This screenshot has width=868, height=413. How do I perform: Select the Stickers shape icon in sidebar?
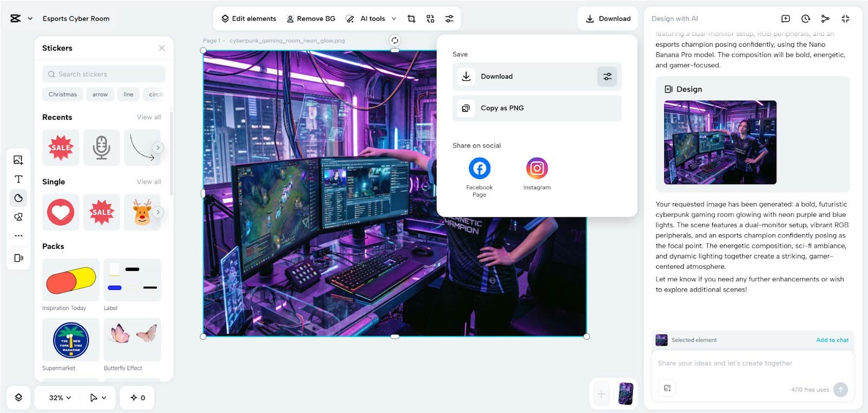coord(18,198)
